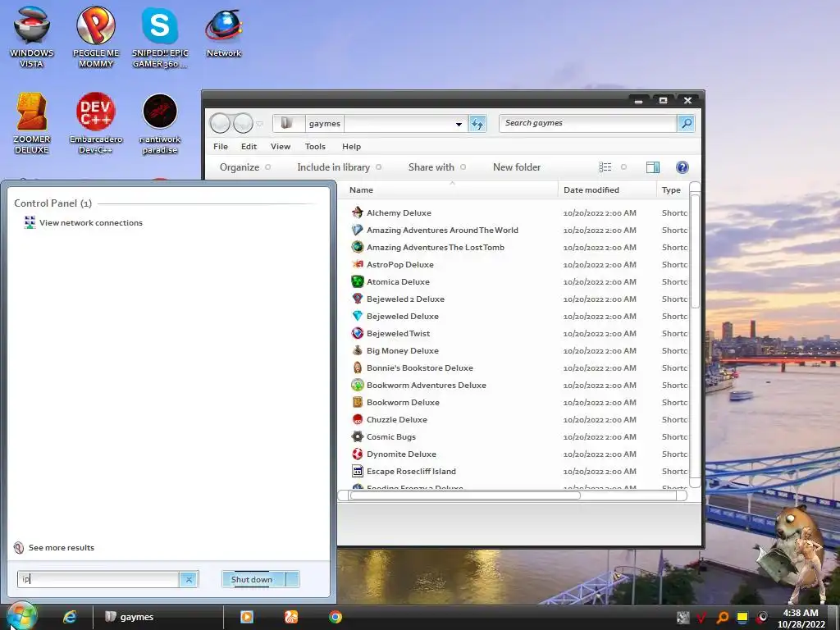Expand the Include in library dropdown

pyautogui.click(x=339, y=167)
